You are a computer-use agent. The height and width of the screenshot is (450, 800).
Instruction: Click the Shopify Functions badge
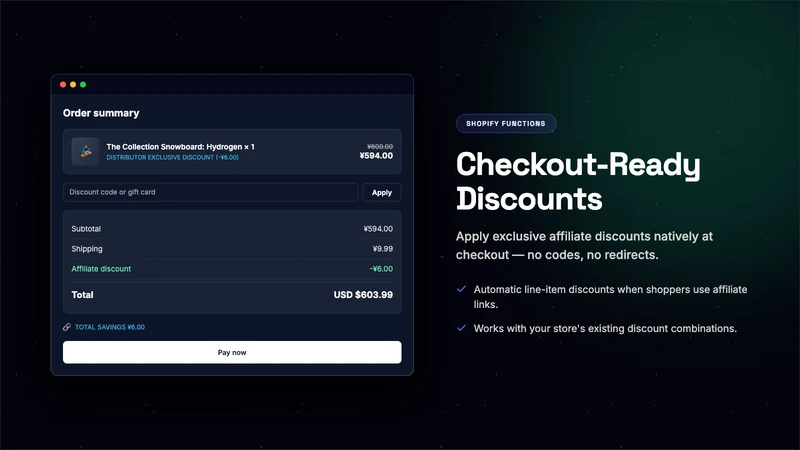click(x=506, y=123)
